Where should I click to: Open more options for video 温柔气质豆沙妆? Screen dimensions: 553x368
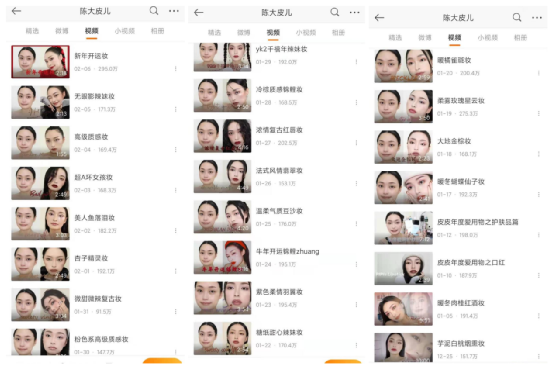(x=356, y=224)
